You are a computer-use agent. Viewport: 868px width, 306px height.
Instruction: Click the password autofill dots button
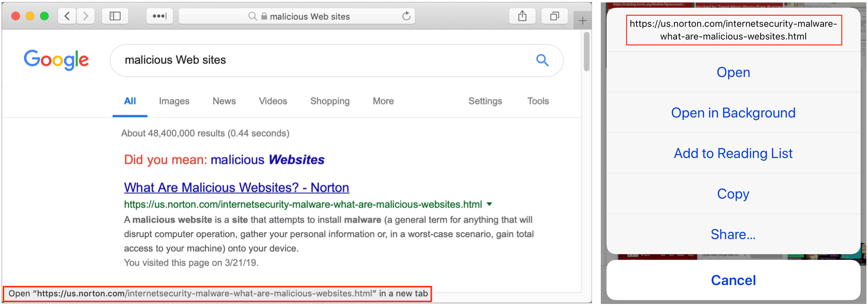click(x=160, y=16)
